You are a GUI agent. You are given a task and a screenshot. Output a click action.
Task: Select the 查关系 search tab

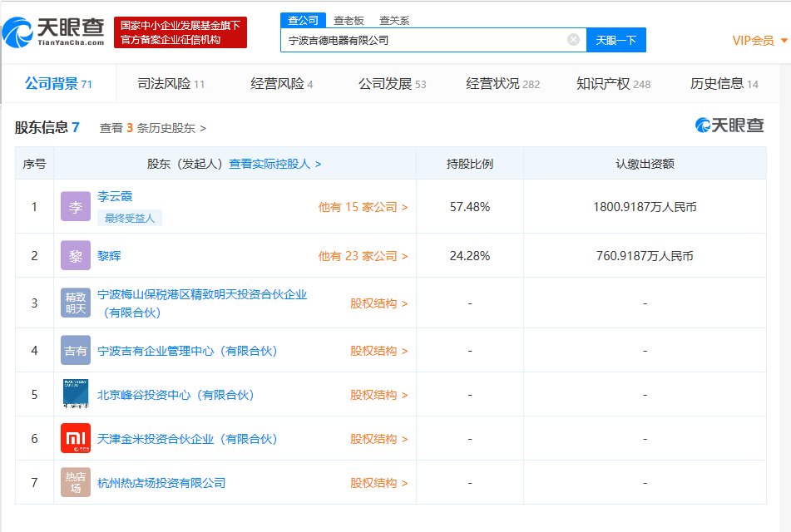coord(394,21)
